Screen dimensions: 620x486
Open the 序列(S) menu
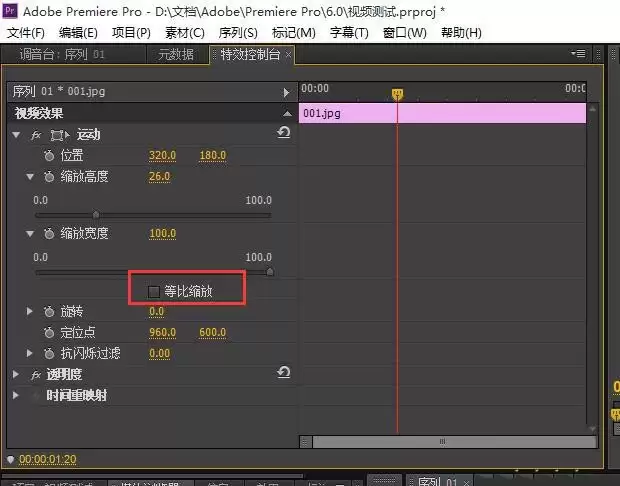[x=238, y=32]
